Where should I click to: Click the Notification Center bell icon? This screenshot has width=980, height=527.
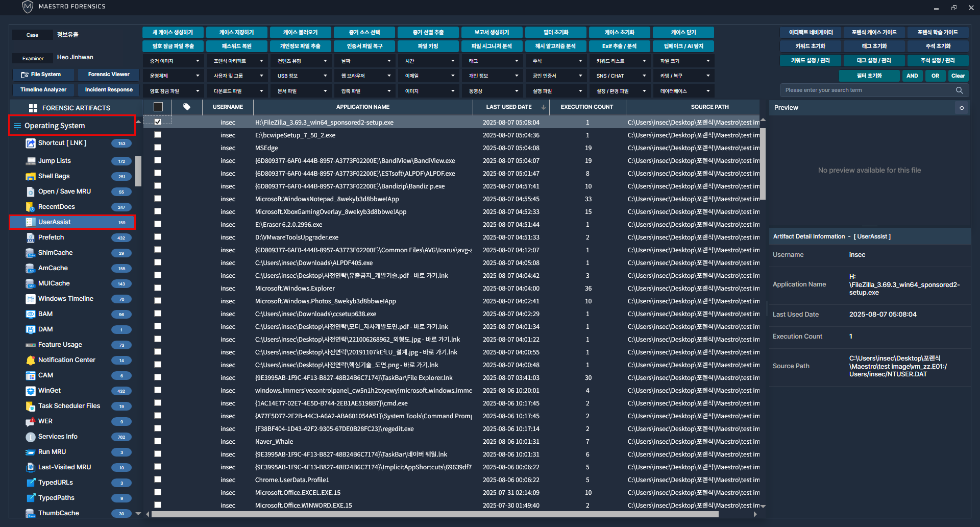31,360
